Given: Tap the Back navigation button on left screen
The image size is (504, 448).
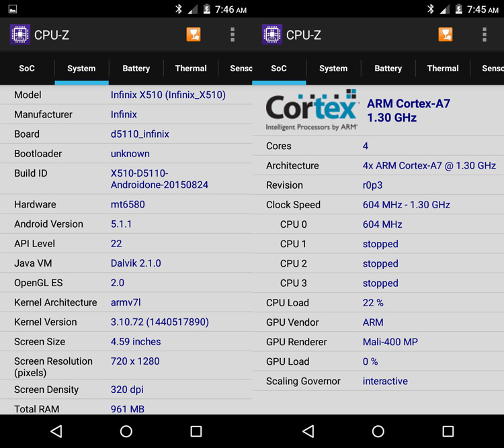Looking at the screenshot, I should point(56,431).
